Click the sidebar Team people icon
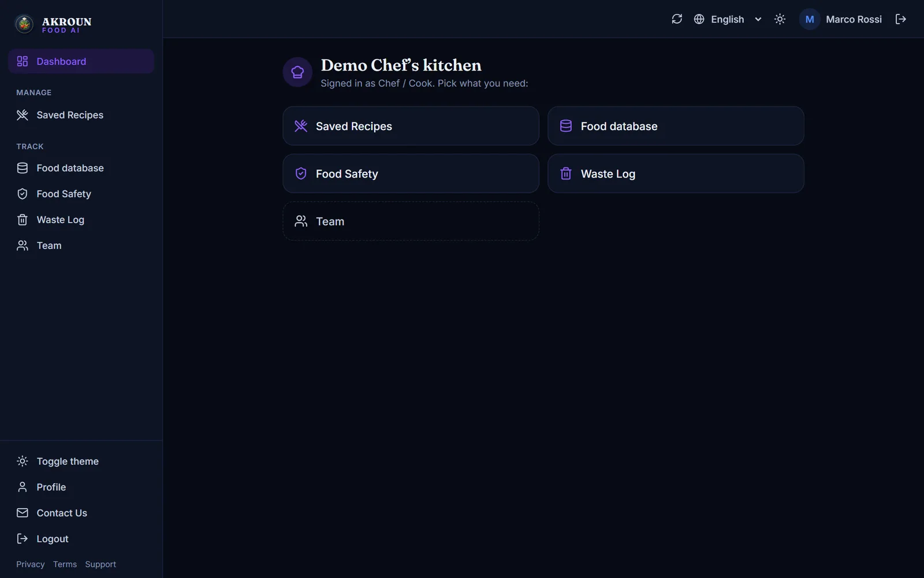Image resolution: width=924 pixels, height=578 pixels. 23,246
